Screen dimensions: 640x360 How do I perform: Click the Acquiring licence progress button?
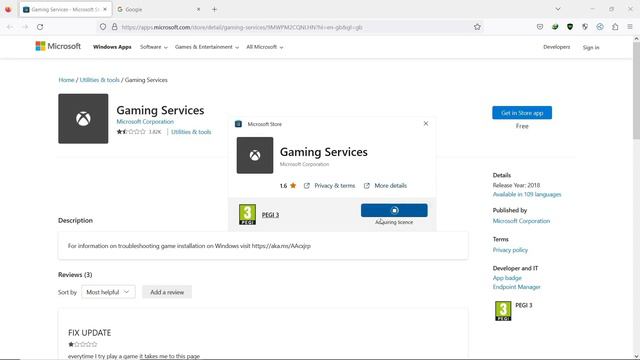point(394,210)
